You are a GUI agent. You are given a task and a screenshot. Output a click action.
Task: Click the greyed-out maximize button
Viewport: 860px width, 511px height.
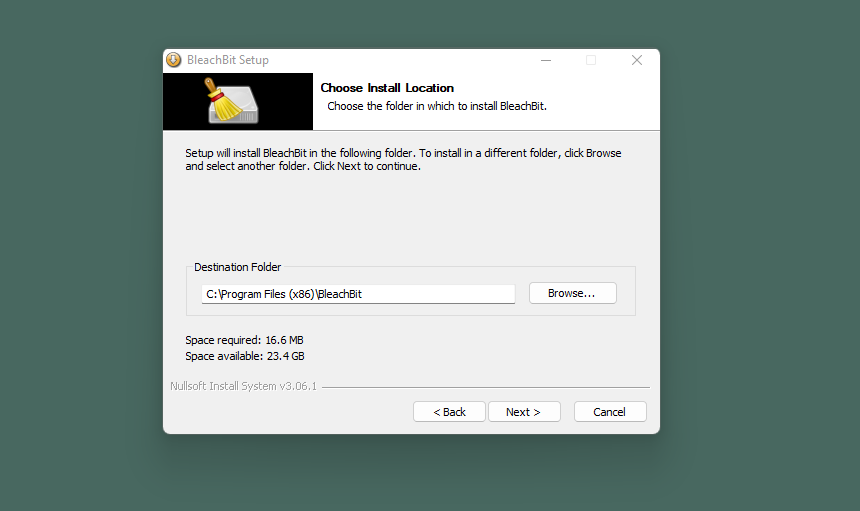click(x=591, y=60)
